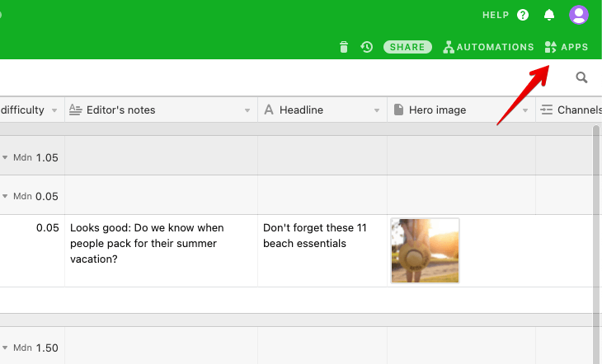Viewport: 602px width, 364px height.
Task: Open the beach hat hero image thumbnail
Action: tap(425, 251)
